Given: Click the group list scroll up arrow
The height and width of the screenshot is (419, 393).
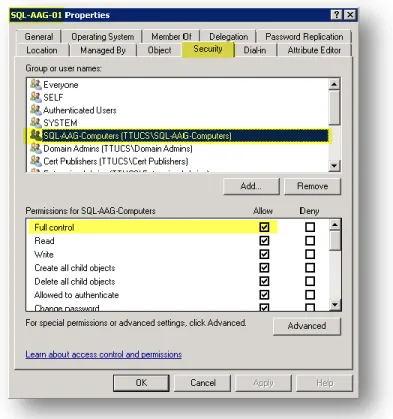Looking at the screenshot, I should pyautogui.click(x=334, y=84).
